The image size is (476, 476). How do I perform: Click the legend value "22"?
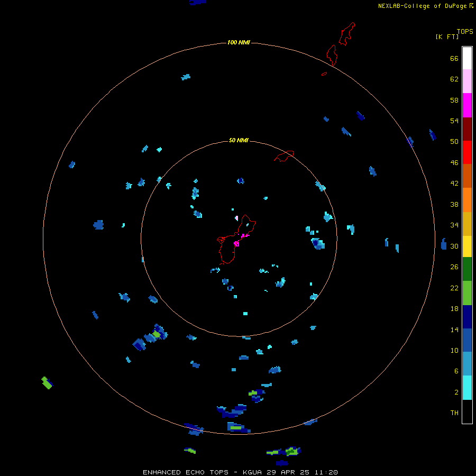[454, 288]
